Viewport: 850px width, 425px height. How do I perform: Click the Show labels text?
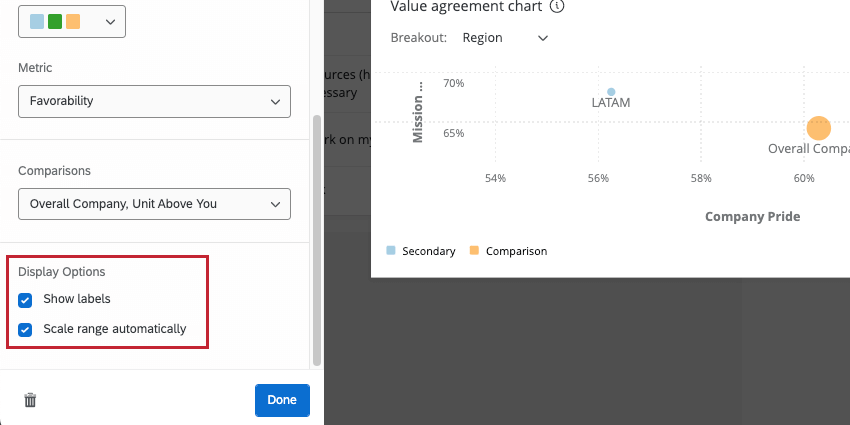tap(77, 299)
